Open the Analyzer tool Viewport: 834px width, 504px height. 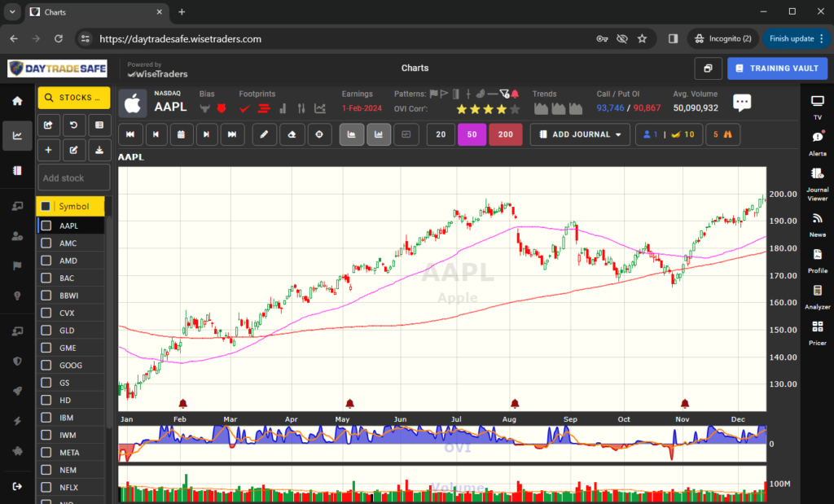point(818,291)
